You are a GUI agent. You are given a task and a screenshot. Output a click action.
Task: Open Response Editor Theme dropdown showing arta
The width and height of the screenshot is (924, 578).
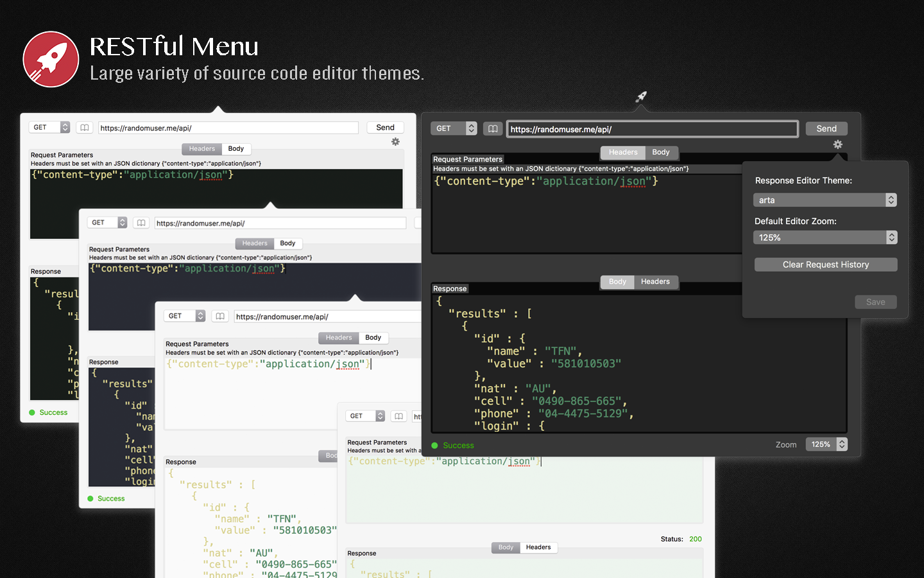tap(825, 200)
